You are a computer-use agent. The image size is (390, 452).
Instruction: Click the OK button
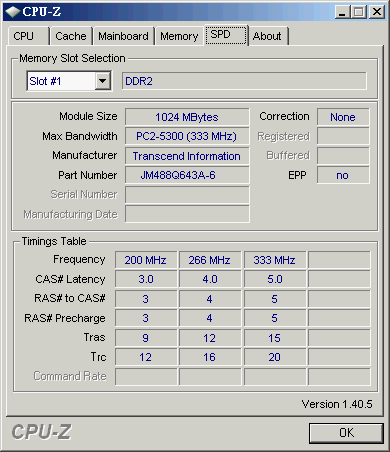[346, 433]
